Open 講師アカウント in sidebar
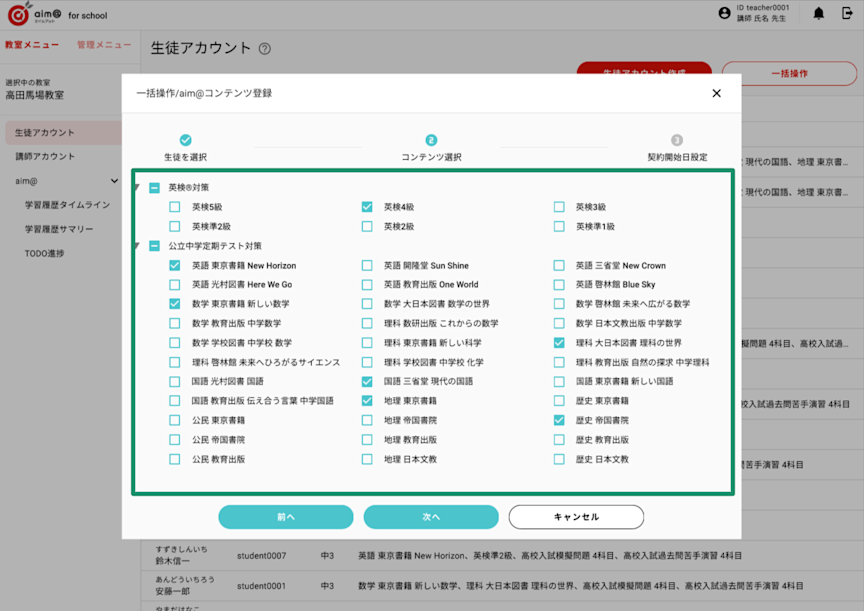This screenshot has height=611, width=864. tap(45, 156)
